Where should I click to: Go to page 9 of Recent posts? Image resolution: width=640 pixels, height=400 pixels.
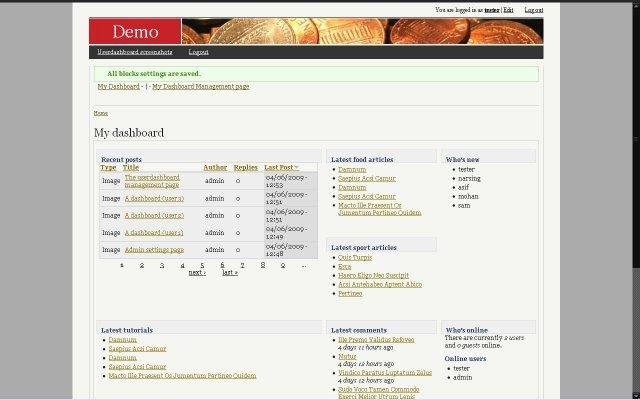click(283, 265)
